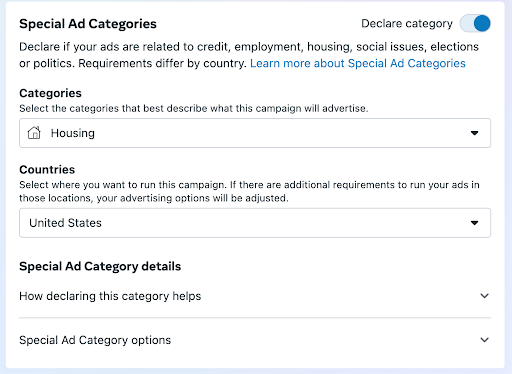Image resolution: width=512 pixels, height=374 pixels.
Task: Click the "Declare category" label text
Action: [x=407, y=24]
